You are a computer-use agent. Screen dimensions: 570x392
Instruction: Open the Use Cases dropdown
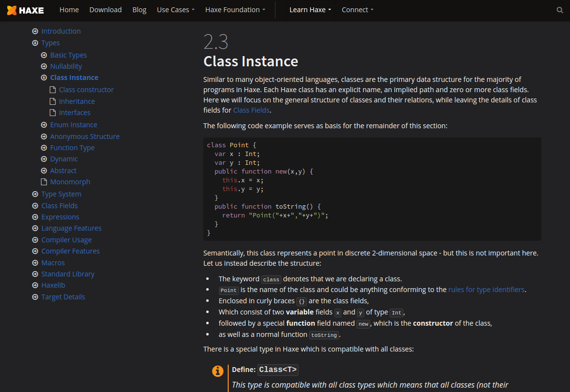[176, 10]
